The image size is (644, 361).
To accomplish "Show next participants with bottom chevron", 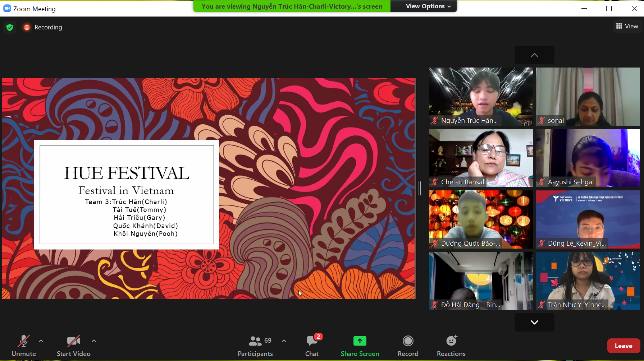I will tap(534, 322).
